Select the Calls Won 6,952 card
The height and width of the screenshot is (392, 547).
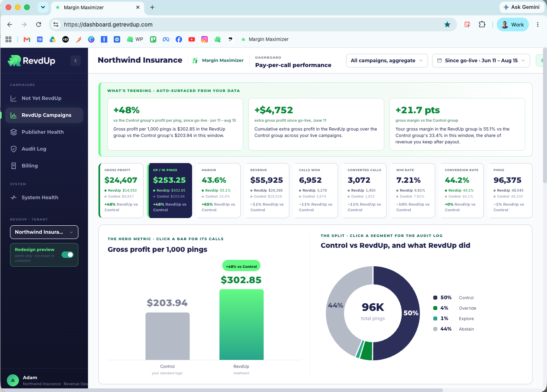315,190
